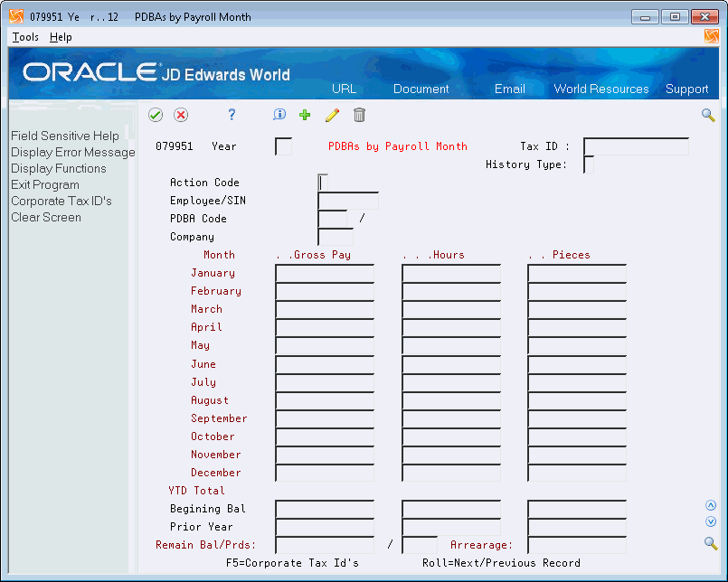728x582 pixels.
Task: Click the November Hours field
Action: 451,455
